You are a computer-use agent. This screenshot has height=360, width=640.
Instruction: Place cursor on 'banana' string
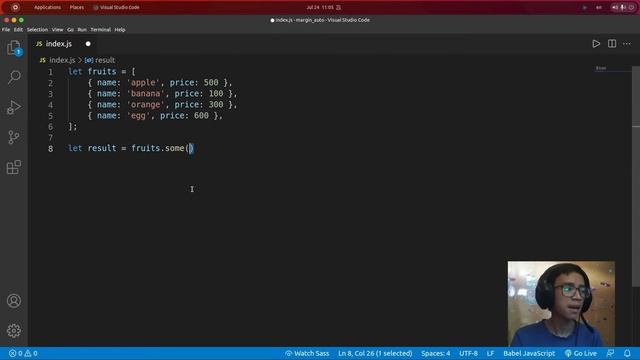click(146, 93)
